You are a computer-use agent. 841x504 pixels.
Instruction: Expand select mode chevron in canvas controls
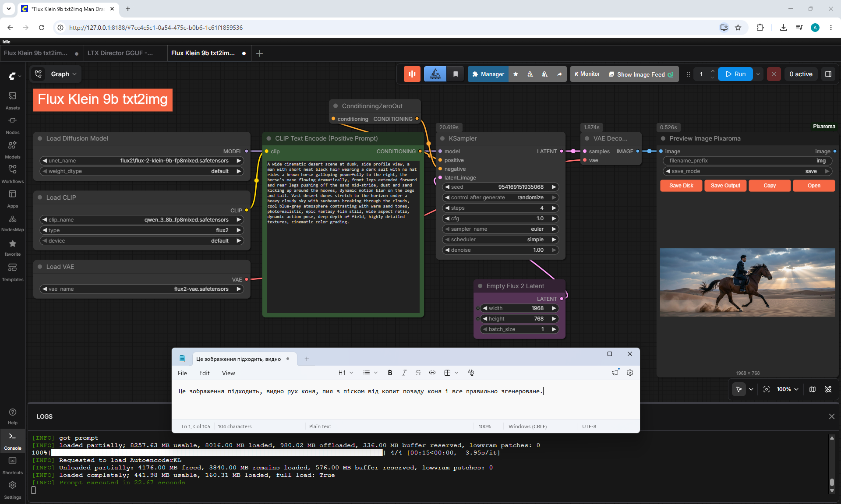[751, 389]
